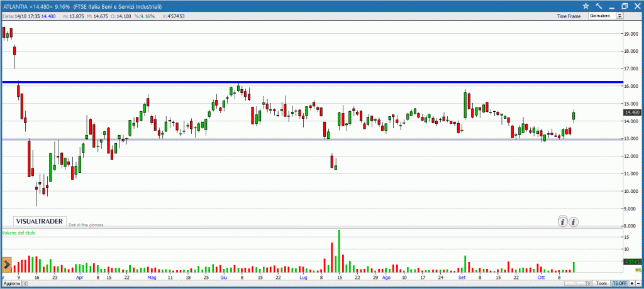Click the right scroll arrow beside Tools
Viewport: 644px width, 289px height.
[589, 283]
